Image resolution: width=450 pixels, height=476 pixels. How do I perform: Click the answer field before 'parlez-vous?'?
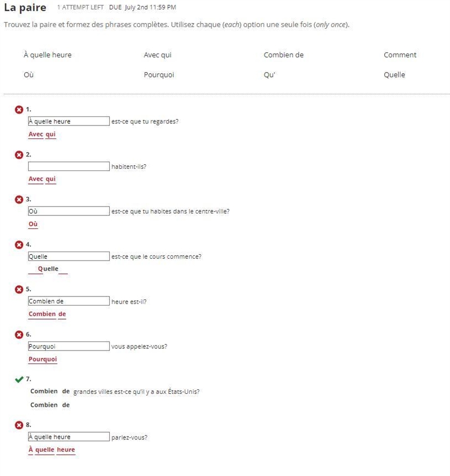69,437
